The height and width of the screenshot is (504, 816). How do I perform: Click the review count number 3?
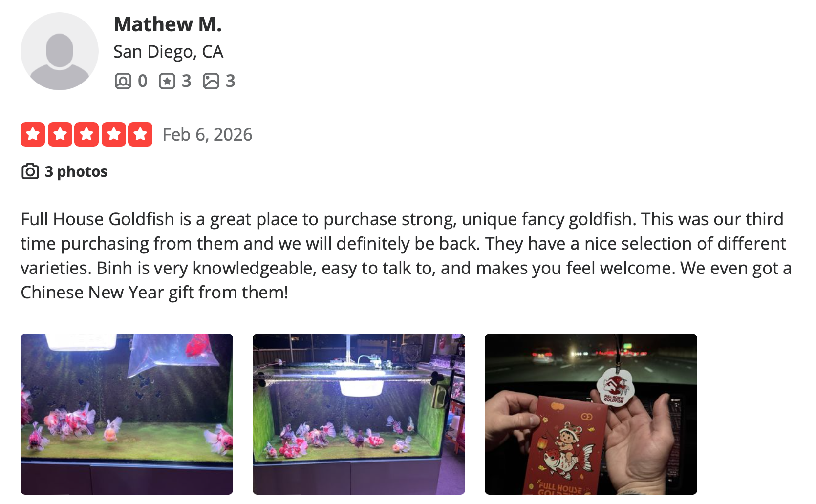186,81
